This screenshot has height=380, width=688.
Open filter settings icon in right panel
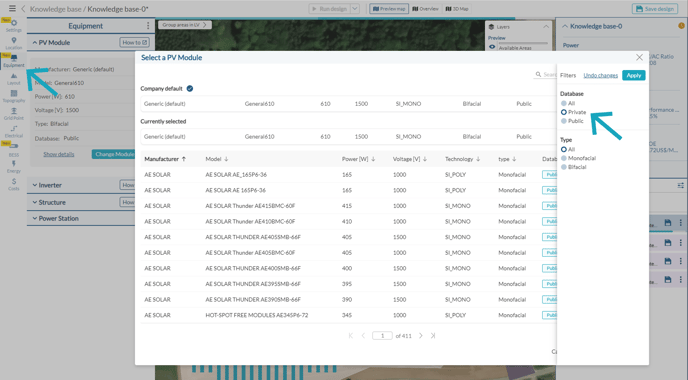(681, 186)
